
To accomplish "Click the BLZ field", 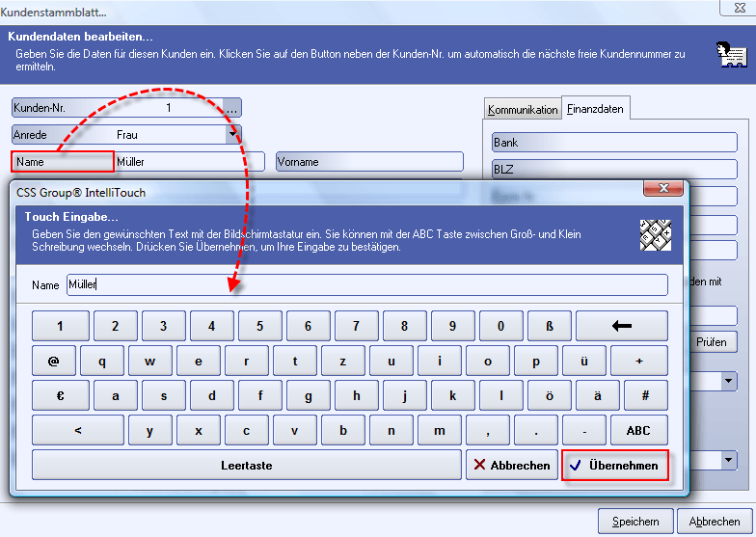I will pos(614,170).
